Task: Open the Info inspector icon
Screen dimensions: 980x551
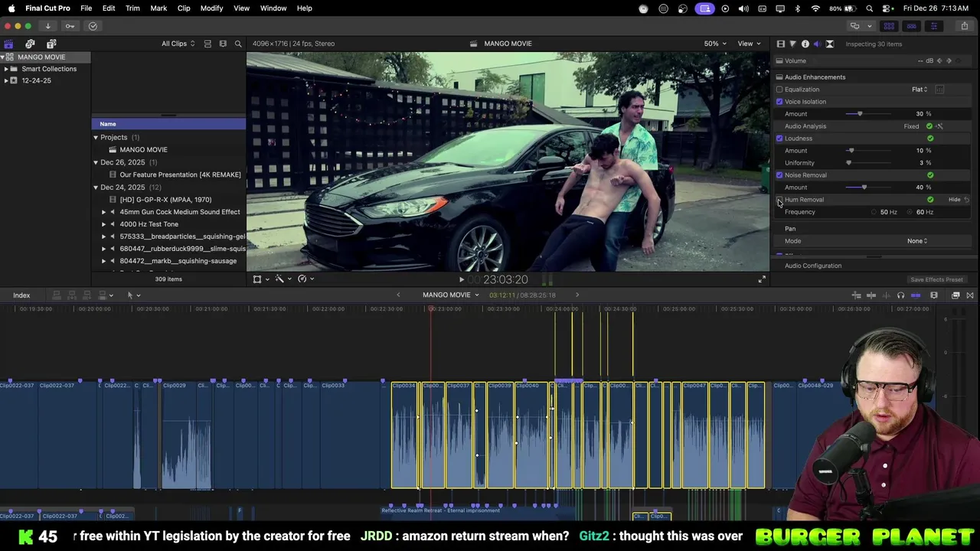Action: tap(805, 44)
